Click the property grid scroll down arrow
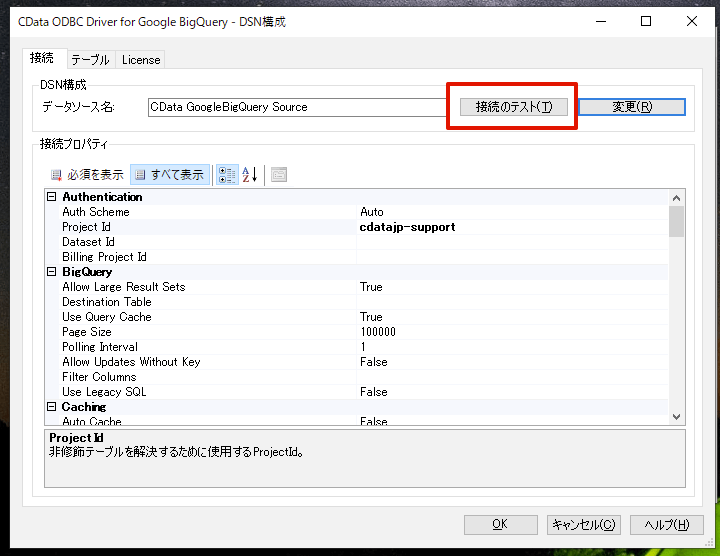 point(676,416)
